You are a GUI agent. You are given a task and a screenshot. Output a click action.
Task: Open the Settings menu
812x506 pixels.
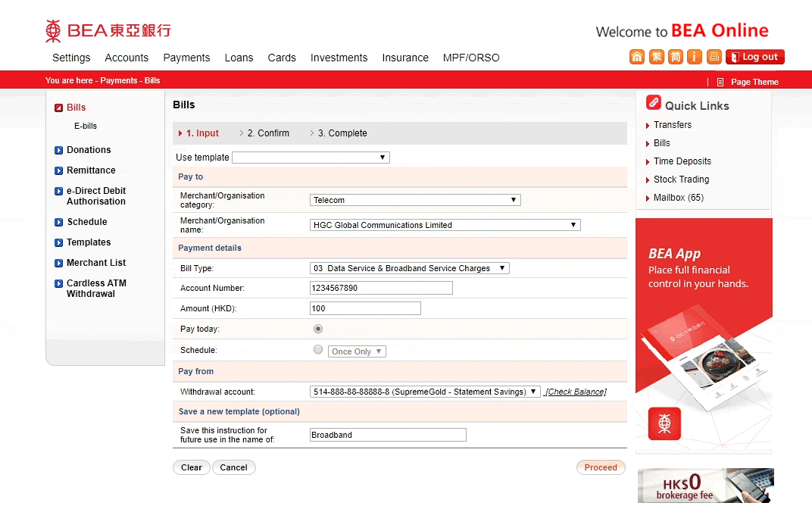(71, 58)
